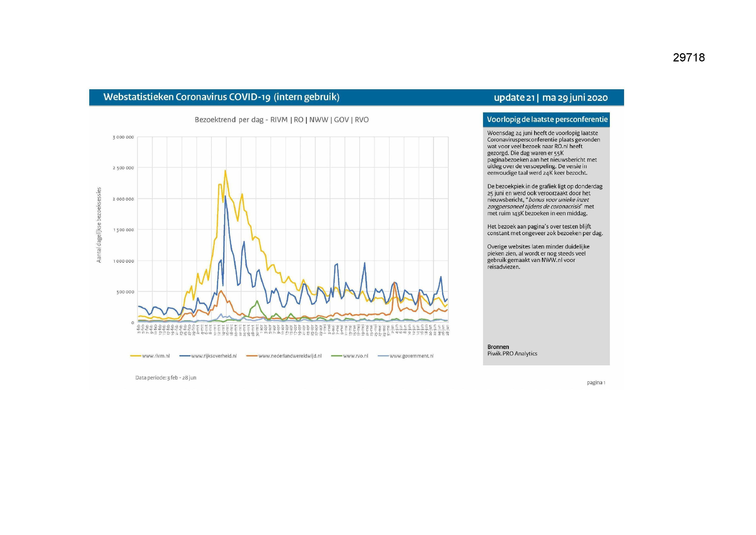Image resolution: width=756 pixels, height=535 pixels.
Task: Click y-axis label '2 000 000'
Action: click(123, 199)
